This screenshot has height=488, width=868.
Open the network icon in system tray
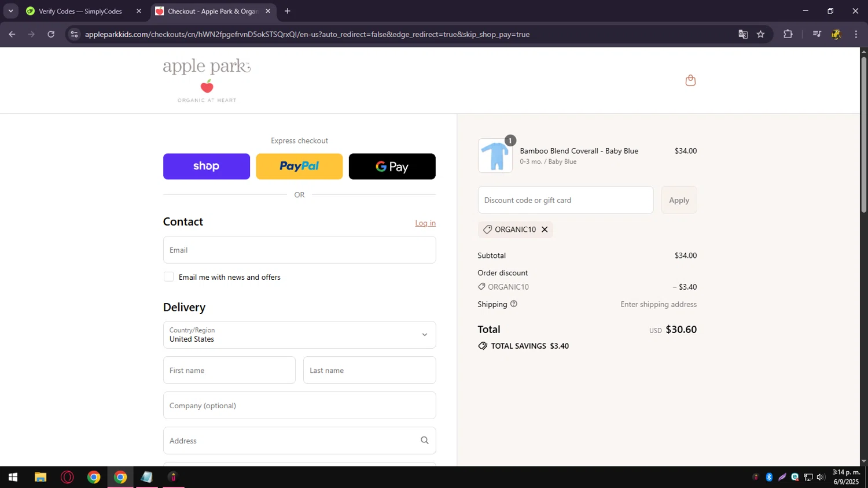808,477
